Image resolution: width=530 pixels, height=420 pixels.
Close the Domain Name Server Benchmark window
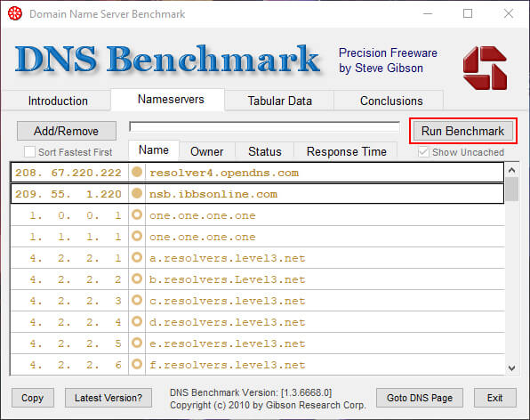tap(509, 14)
